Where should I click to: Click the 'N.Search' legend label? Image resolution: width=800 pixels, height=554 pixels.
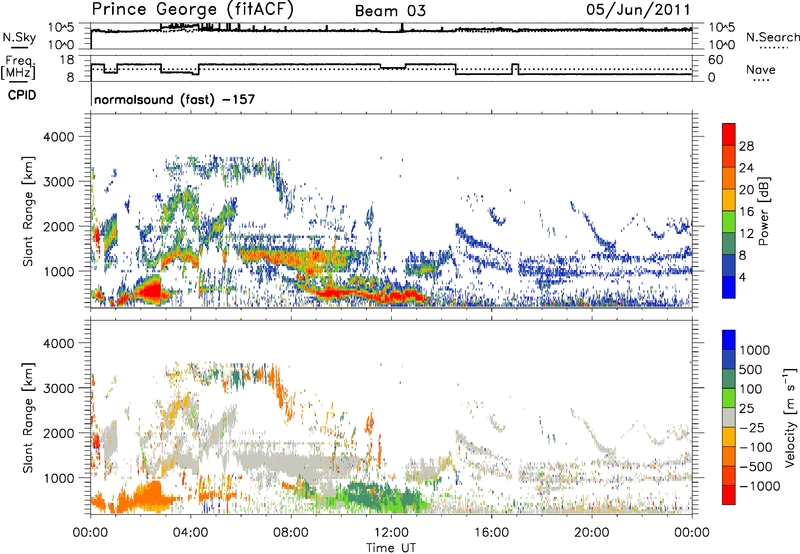point(772,37)
